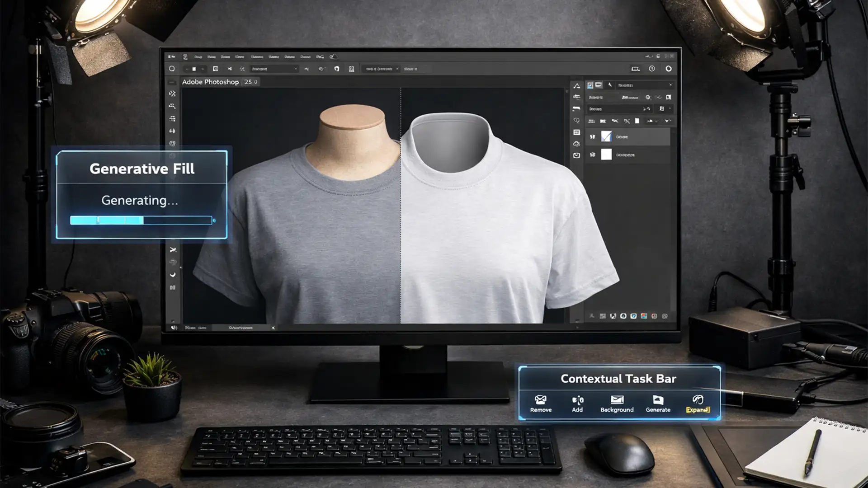Switch to the Layers panel tab
The width and height of the screenshot is (868, 488).
click(590, 84)
